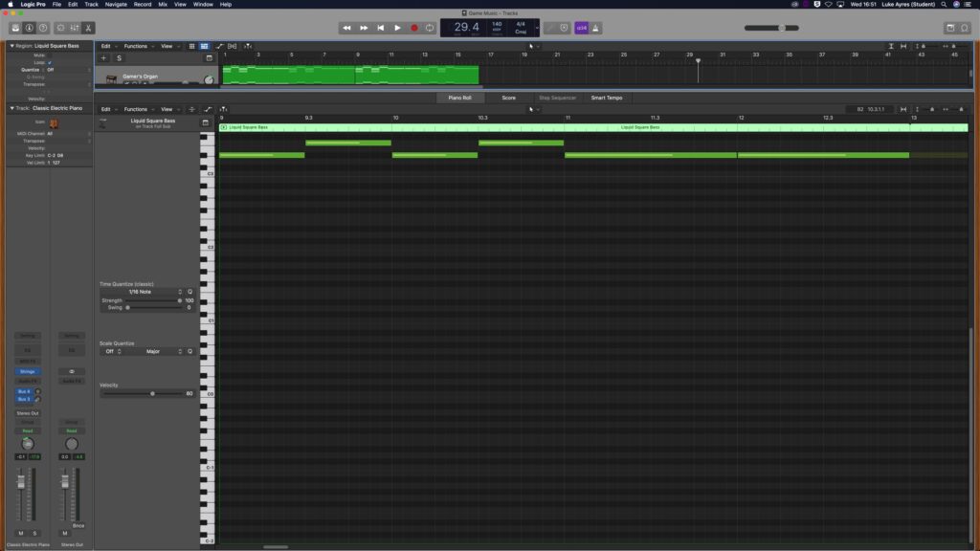Start recording with the Record button

(x=413, y=28)
